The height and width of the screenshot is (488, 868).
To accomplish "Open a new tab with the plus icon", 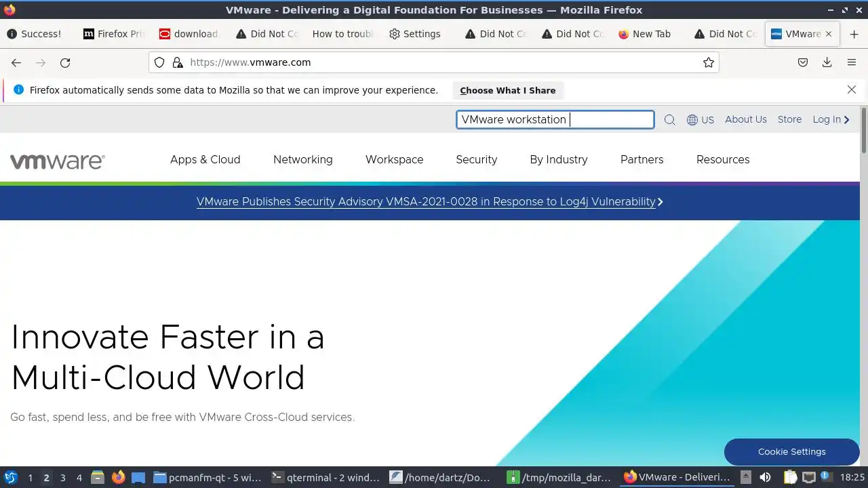I will [x=853, y=34].
